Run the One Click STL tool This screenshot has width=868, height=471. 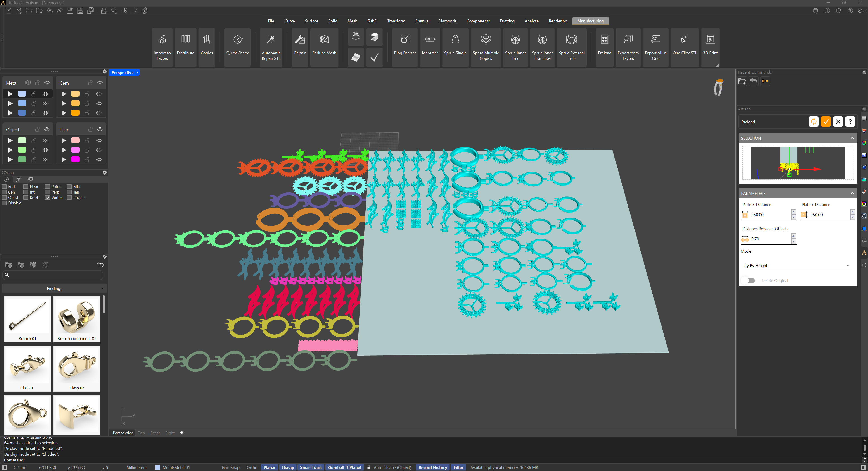point(684,47)
